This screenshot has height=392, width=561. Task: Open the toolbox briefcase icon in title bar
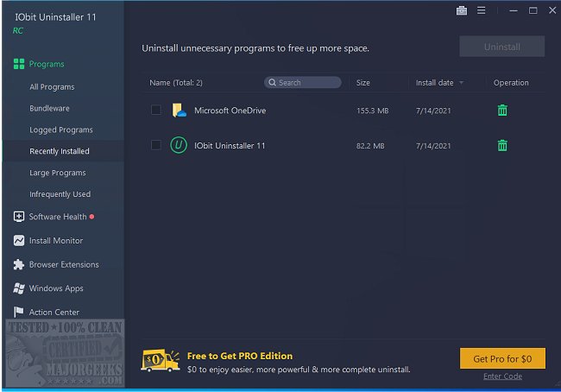tap(462, 10)
